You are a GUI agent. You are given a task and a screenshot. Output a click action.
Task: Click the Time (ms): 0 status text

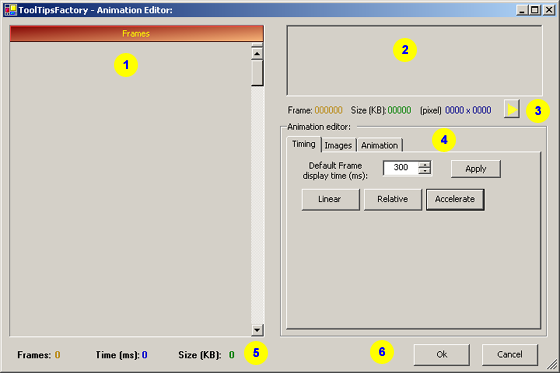click(x=121, y=355)
